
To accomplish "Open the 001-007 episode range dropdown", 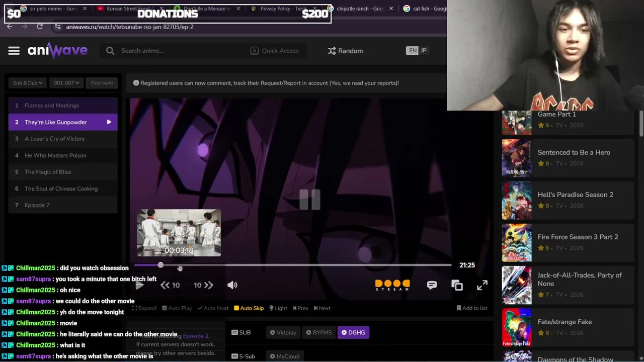I will pos(66,83).
